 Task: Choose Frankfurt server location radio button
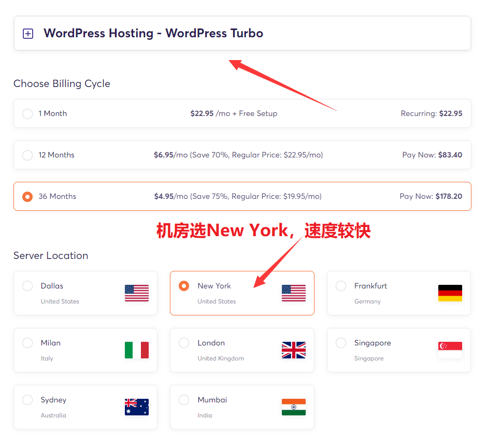[341, 285]
